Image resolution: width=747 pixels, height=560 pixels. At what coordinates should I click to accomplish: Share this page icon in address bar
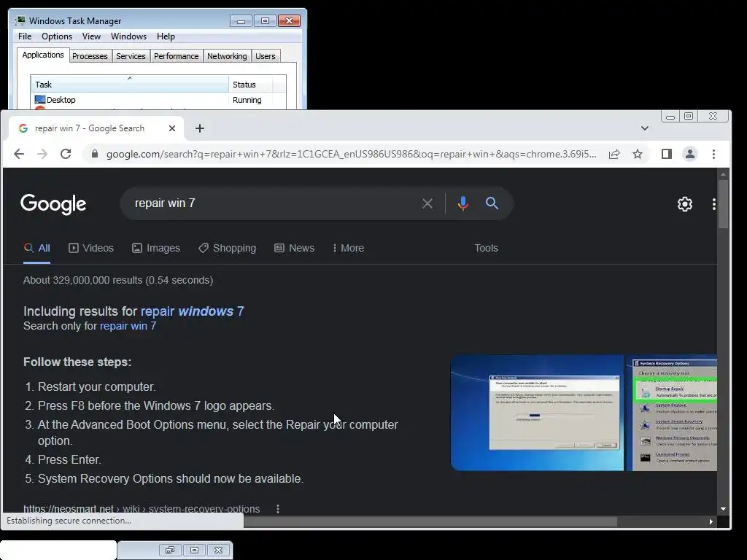pyautogui.click(x=614, y=154)
